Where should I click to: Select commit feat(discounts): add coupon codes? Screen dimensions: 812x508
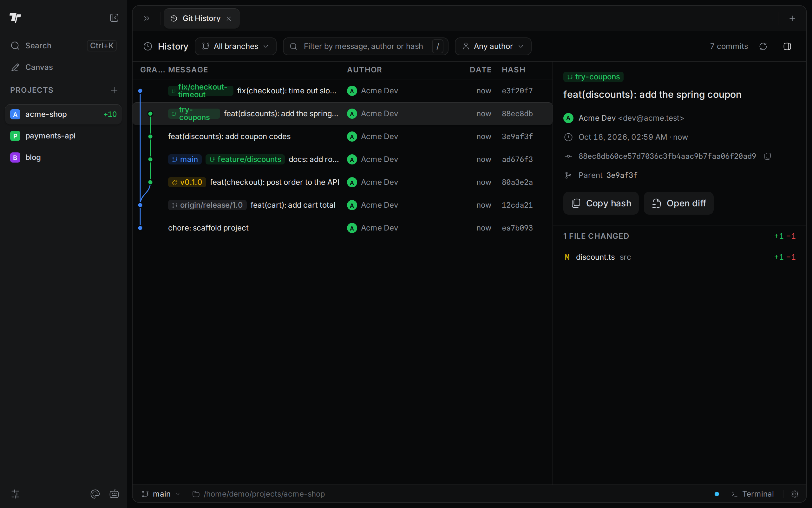[x=342, y=137]
